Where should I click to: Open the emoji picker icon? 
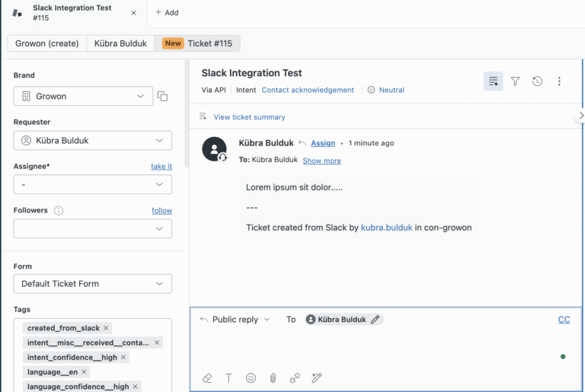(251, 378)
